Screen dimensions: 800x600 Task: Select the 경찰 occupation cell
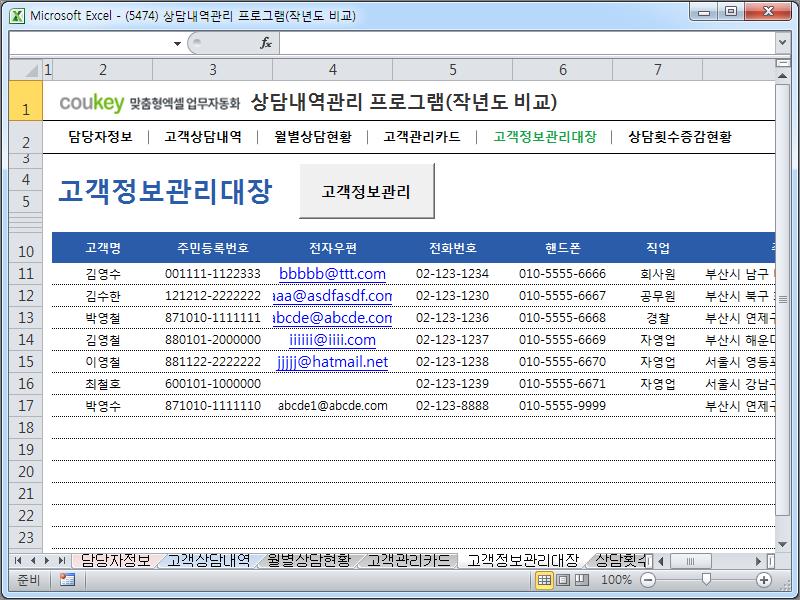[658, 318]
